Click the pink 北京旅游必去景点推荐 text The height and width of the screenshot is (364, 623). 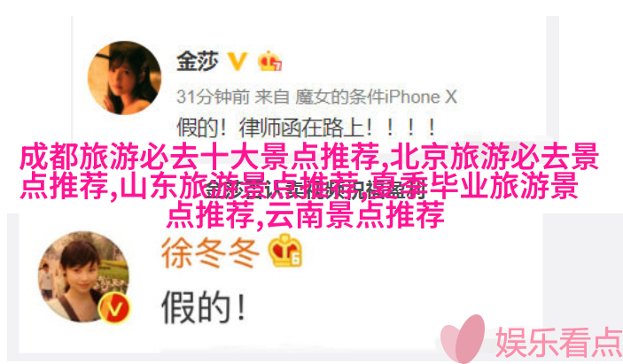coord(495,158)
